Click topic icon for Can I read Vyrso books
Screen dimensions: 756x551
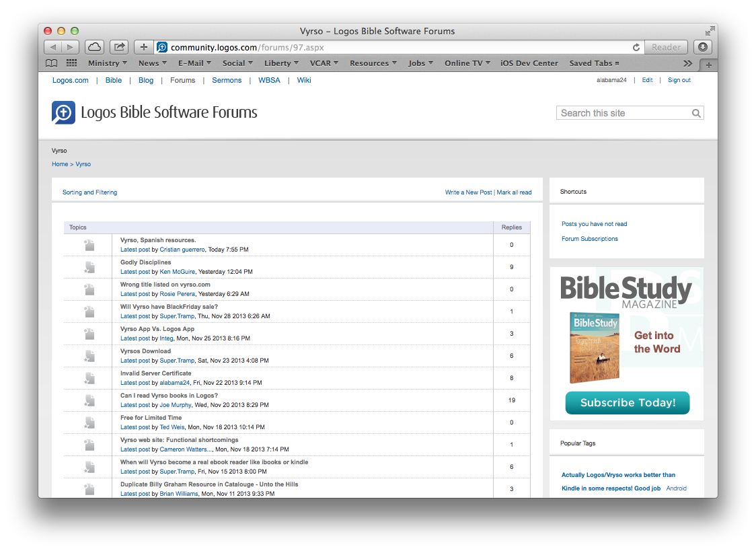point(89,400)
